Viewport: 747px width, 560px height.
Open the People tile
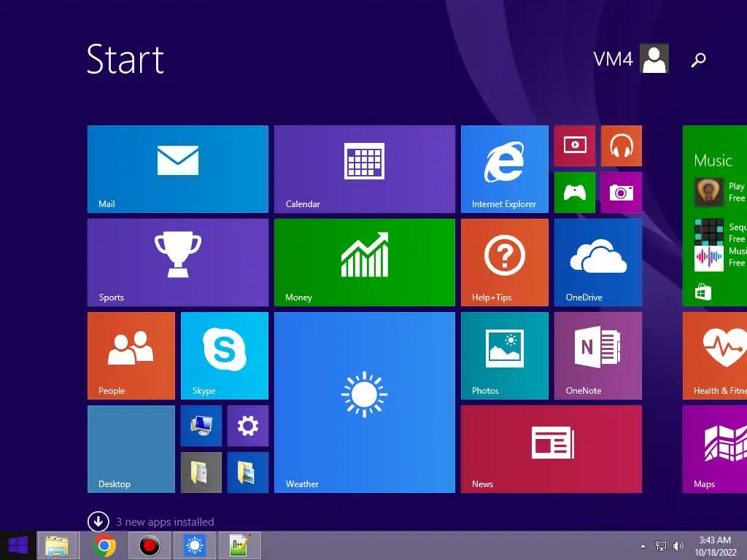[x=131, y=356]
